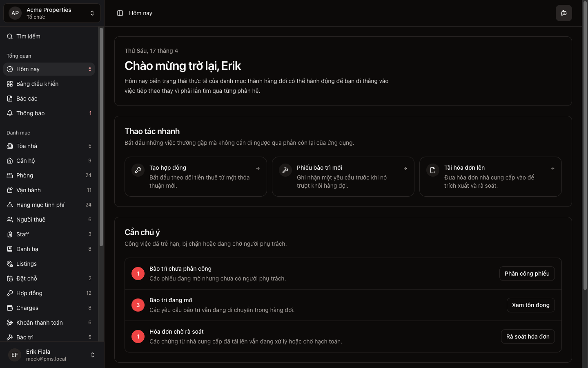Image resolution: width=588 pixels, height=368 pixels.
Task: Open the Erik Fiala user menu
Action: (x=52, y=355)
